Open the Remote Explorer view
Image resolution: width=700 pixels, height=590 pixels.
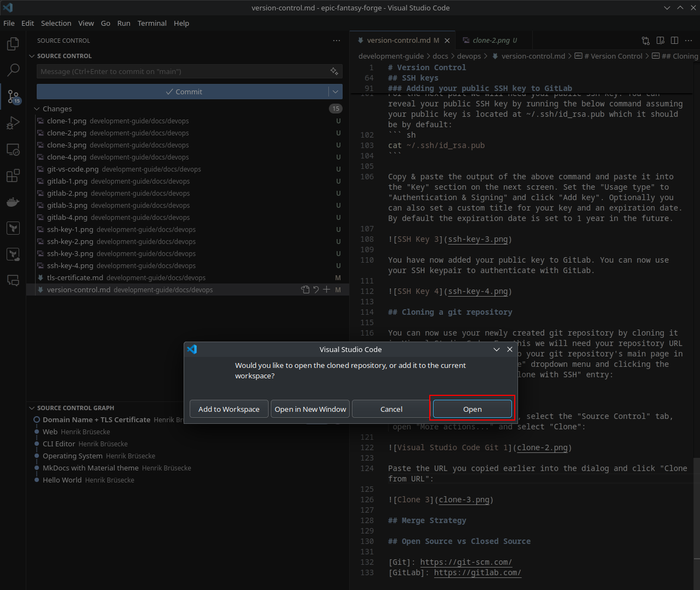pyautogui.click(x=13, y=149)
